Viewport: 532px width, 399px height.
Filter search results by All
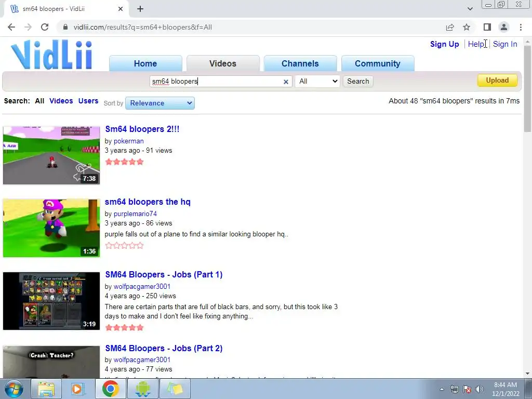(39, 101)
